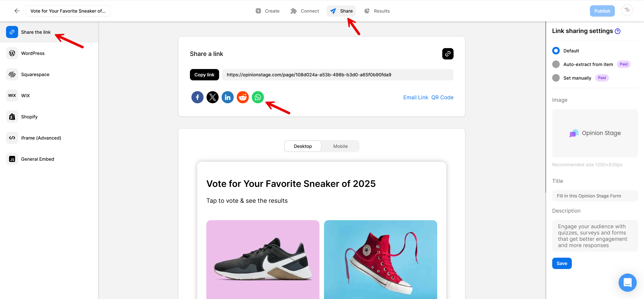Share the poll on Facebook

point(197,97)
